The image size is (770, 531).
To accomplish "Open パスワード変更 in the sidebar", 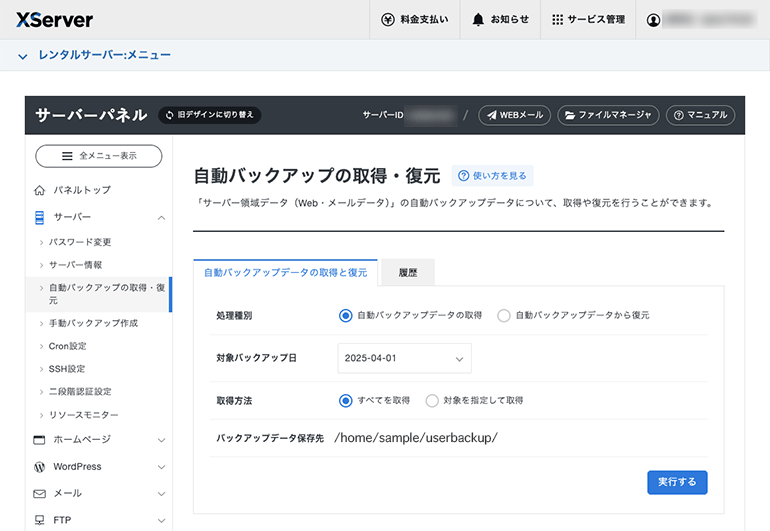I will click(x=80, y=242).
